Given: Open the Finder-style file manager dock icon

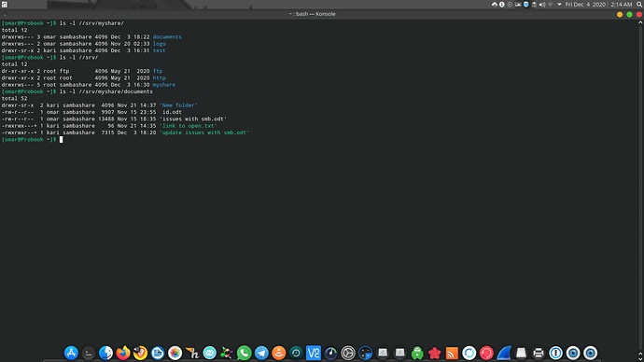Looking at the screenshot, I should pyautogui.click(x=105, y=353).
